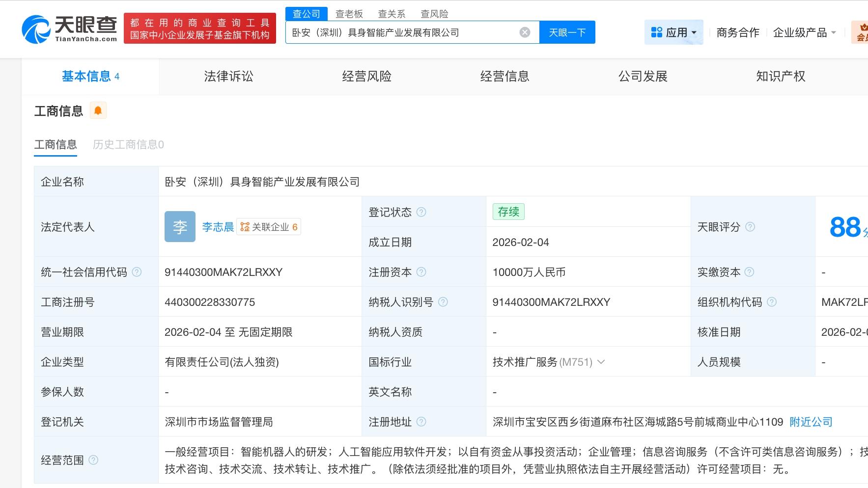The image size is (868, 488).
Task: Expand the 国标行业 技术推广服务 dropdown
Action: [x=602, y=362]
